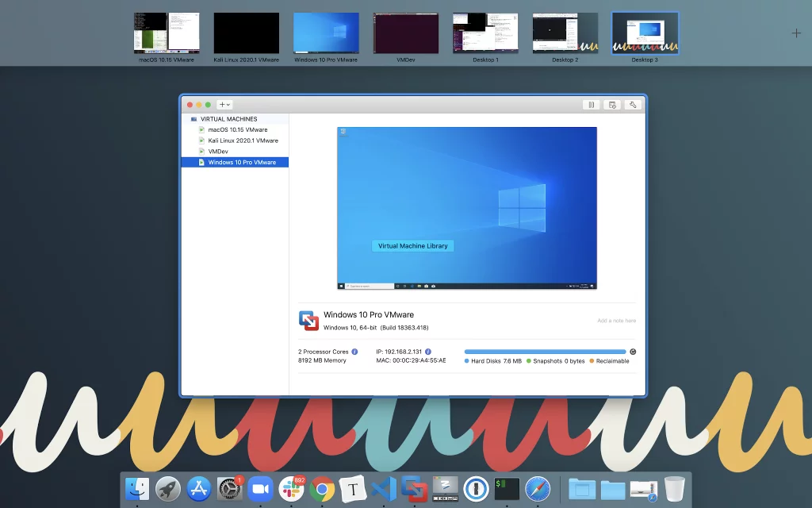Open virtual machine settings wrench button

pyautogui.click(x=633, y=105)
